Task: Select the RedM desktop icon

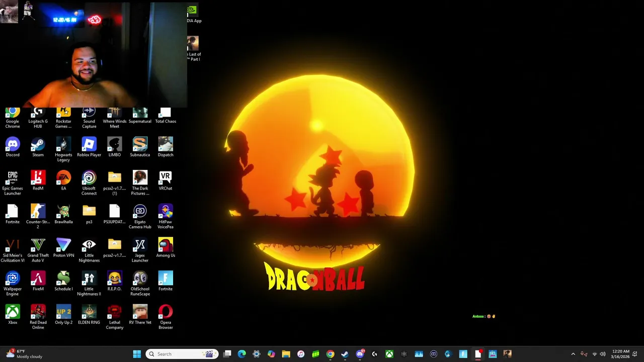Action: pyautogui.click(x=38, y=181)
